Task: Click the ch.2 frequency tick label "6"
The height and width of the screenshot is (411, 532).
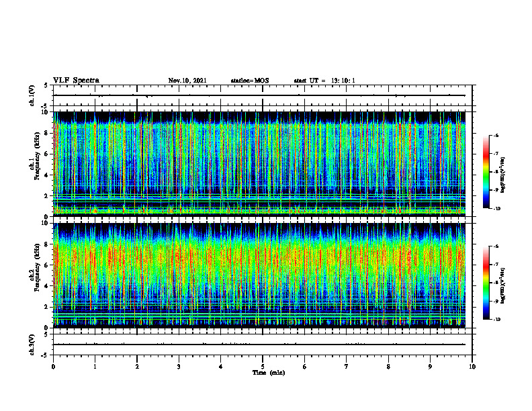Action: coord(47,265)
